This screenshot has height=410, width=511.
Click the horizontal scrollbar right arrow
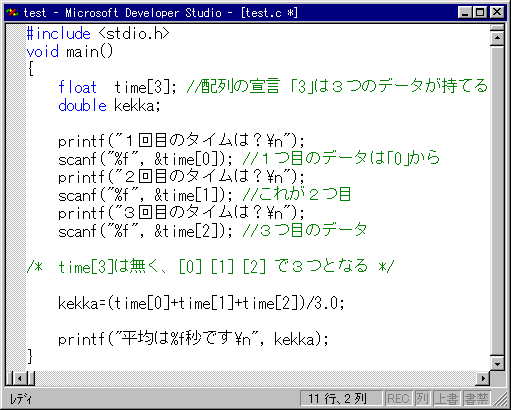[x=483, y=378]
